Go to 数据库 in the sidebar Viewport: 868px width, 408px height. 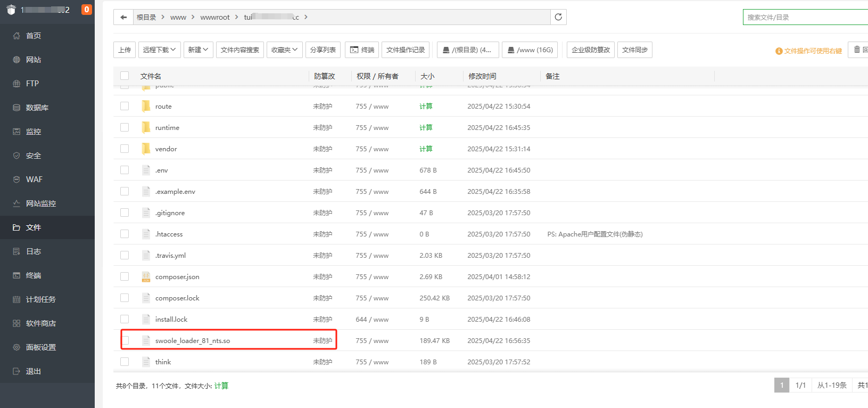click(37, 108)
